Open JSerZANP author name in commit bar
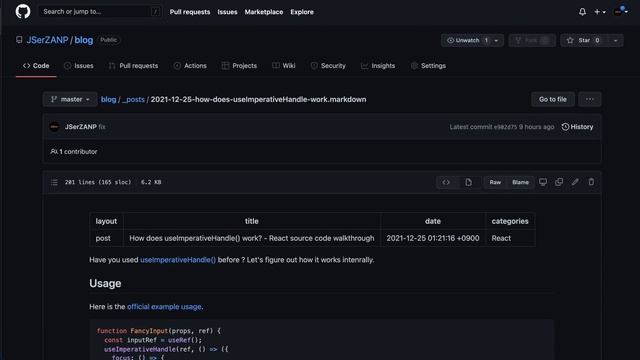This screenshot has width=640, height=360. (81, 127)
